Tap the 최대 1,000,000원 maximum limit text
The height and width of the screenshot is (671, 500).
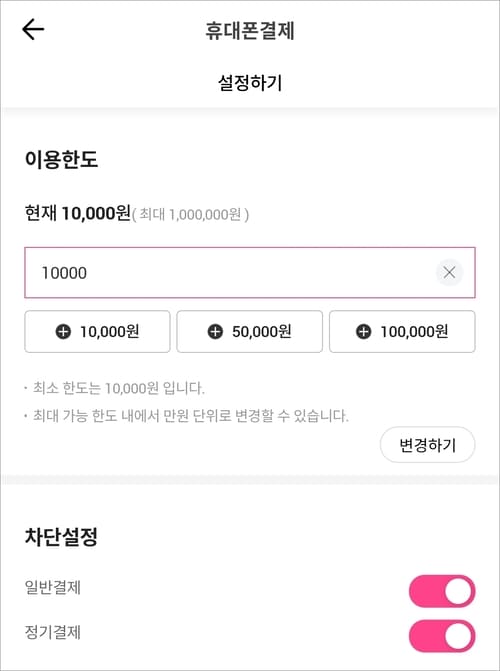point(190,214)
